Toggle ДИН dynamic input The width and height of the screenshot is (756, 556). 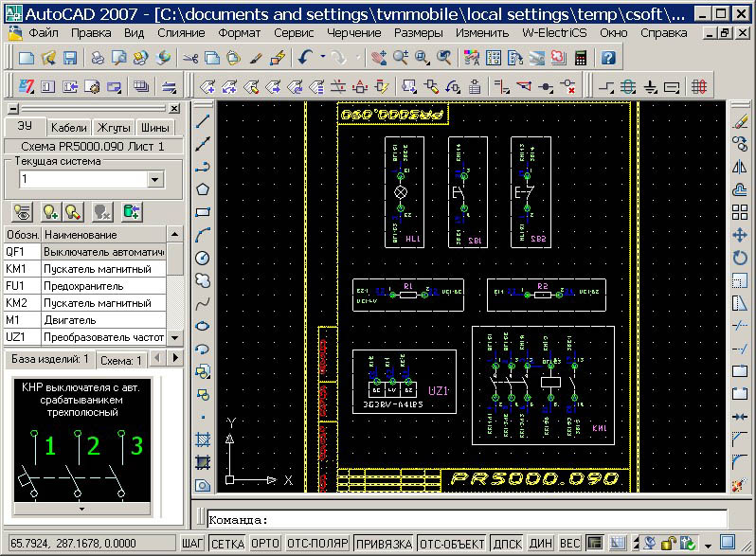tap(541, 544)
